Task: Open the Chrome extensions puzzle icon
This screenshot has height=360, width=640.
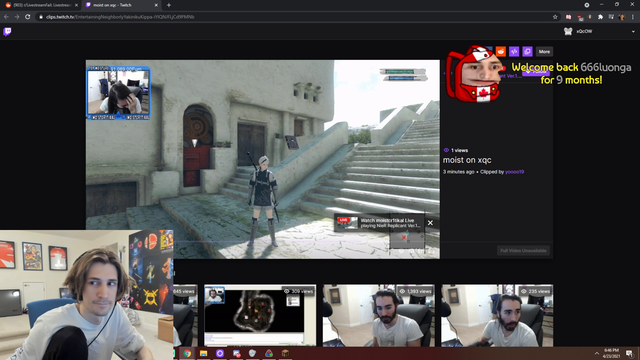Action: 600,17
